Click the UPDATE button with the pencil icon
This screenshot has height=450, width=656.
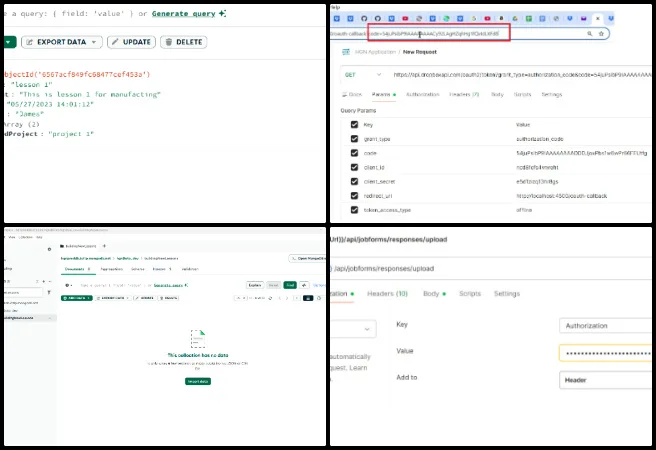[131, 42]
